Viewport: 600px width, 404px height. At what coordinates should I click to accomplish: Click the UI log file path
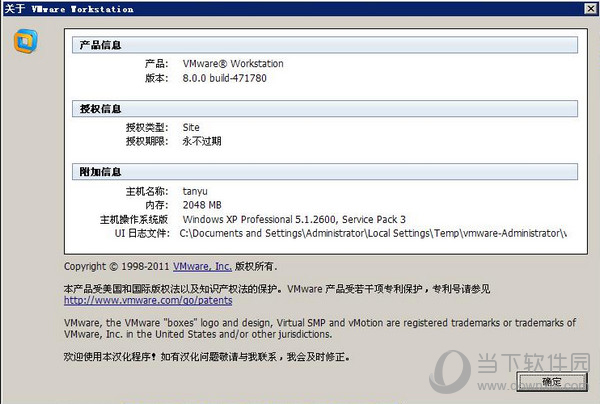[x=373, y=233]
